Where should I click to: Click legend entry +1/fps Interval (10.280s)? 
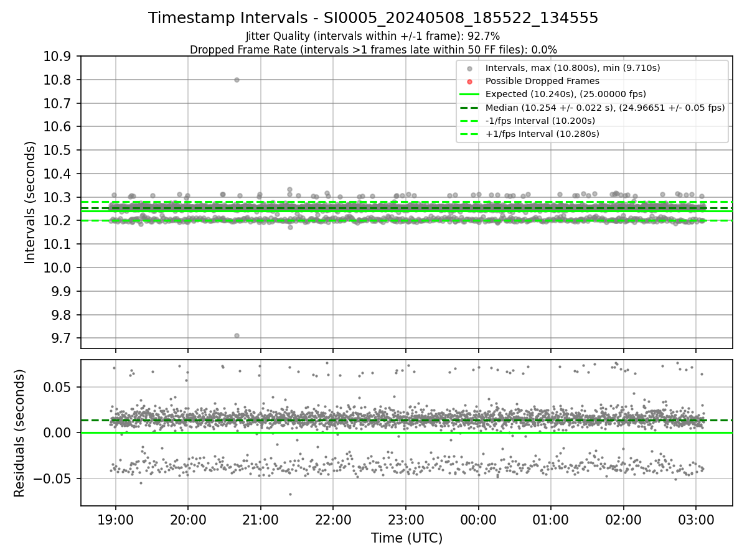click(x=541, y=133)
